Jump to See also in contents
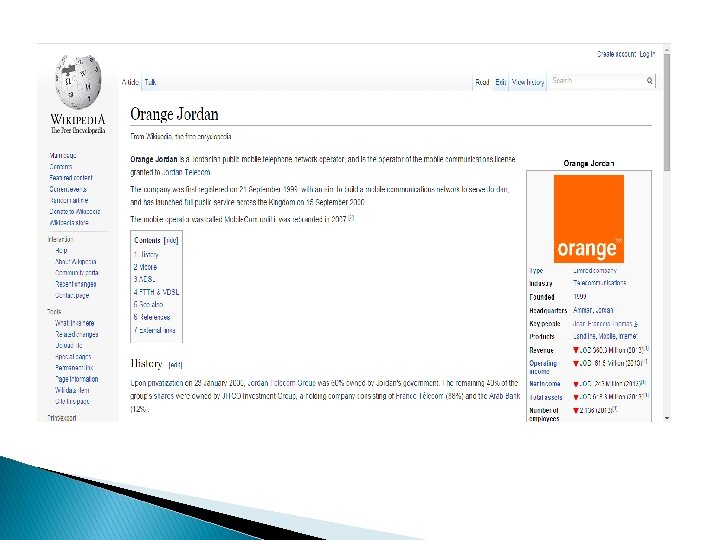Screen dimensions: 720x540 (148, 304)
